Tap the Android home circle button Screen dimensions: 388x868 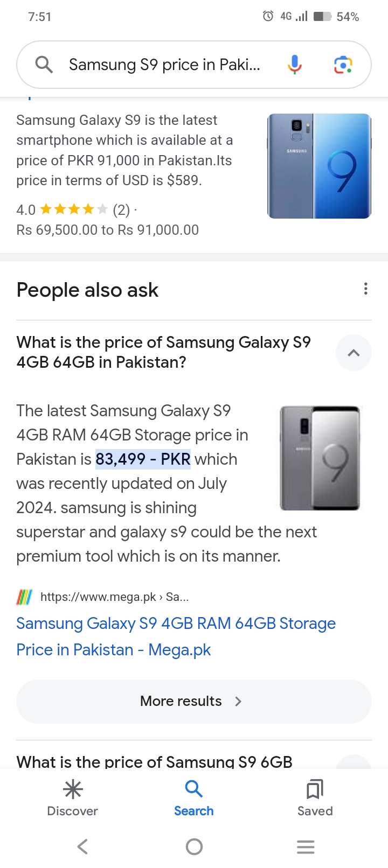194,846
